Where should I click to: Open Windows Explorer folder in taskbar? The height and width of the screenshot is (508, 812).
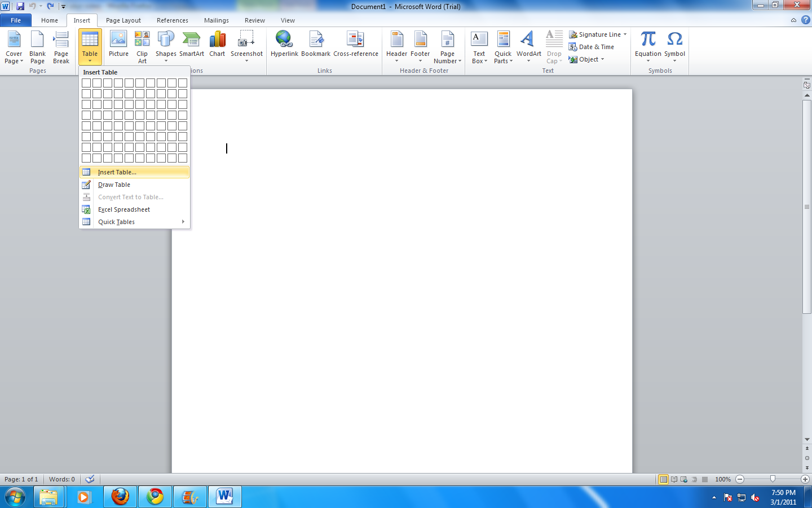[x=48, y=497]
